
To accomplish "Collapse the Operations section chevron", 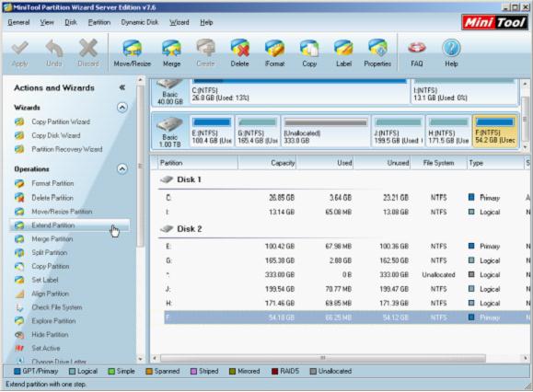I will (x=122, y=168).
